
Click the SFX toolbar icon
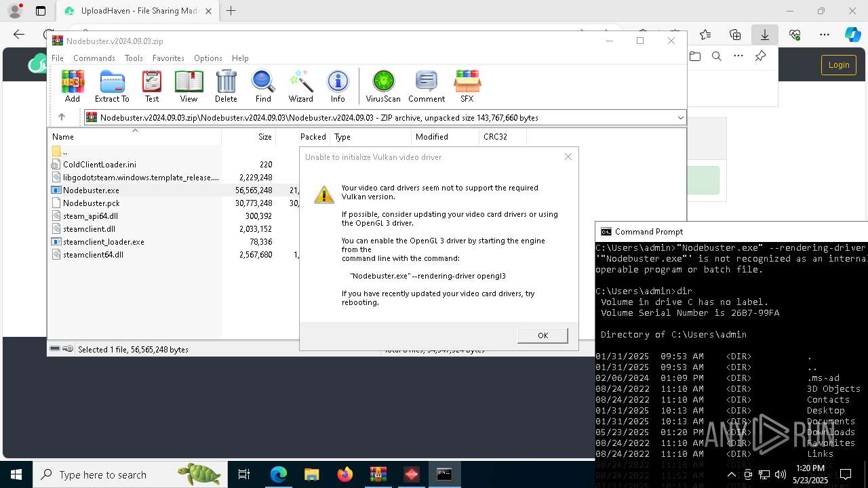tap(467, 86)
